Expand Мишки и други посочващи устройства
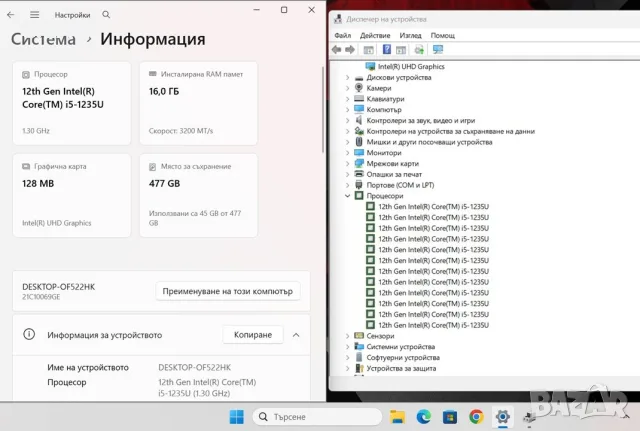The height and width of the screenshot is (431, 640). point(347,142)
